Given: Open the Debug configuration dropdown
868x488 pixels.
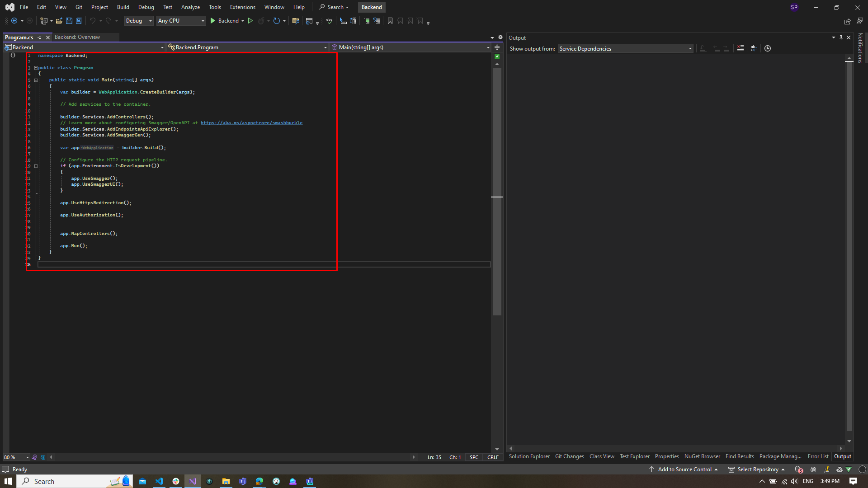Looking at the screenshot, I should tap(138, 21).
